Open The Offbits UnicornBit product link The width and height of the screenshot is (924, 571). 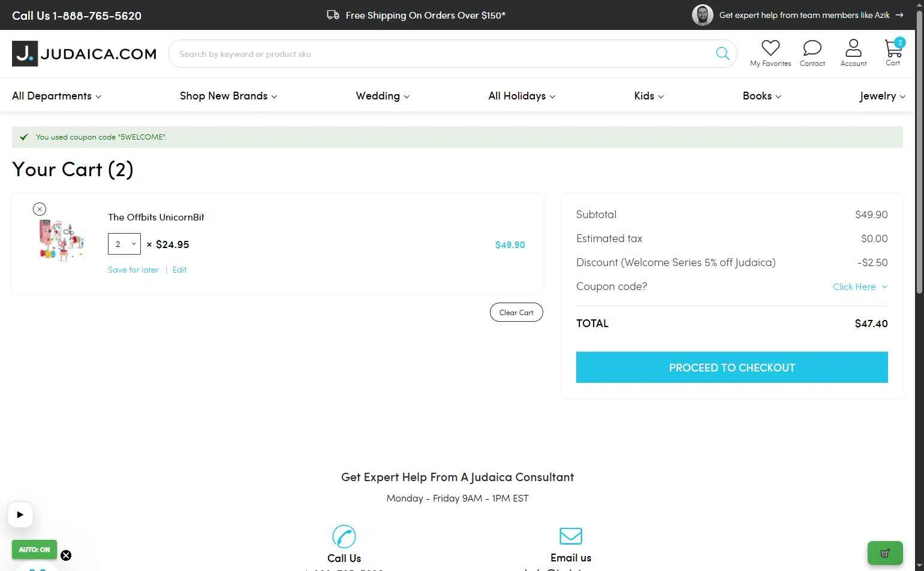pyautogui.click(x=156, y=217)
